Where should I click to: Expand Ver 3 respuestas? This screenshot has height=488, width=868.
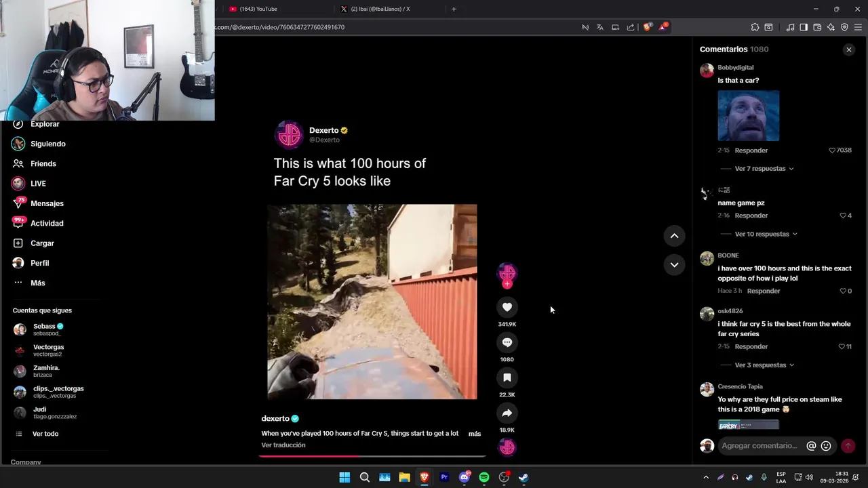tap(764, 365)
